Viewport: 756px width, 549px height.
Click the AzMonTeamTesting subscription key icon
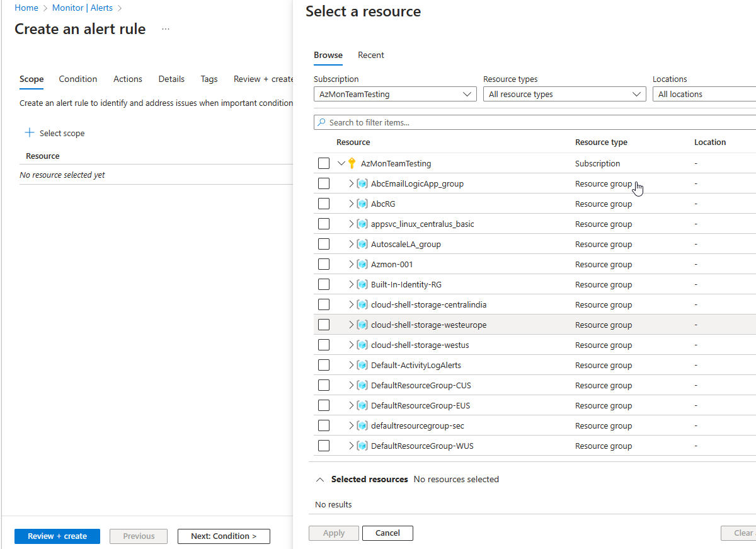tap(352, 163)
